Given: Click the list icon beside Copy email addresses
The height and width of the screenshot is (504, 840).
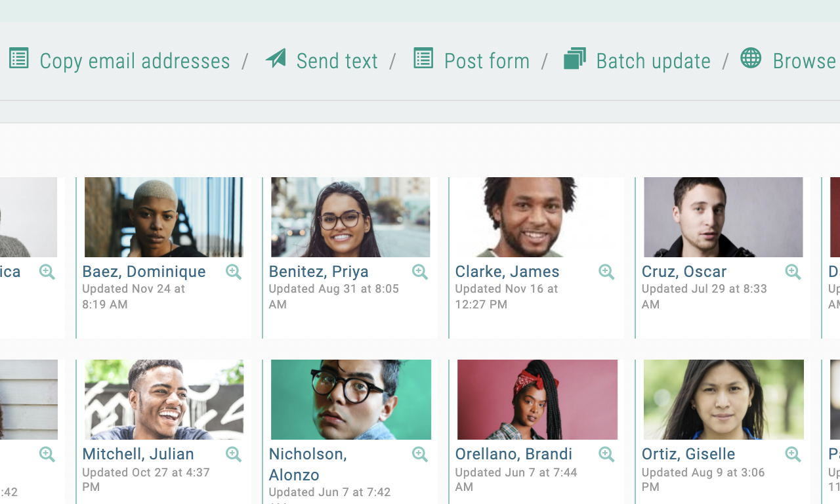Looking at the screenshot, I should coord(19,58).
